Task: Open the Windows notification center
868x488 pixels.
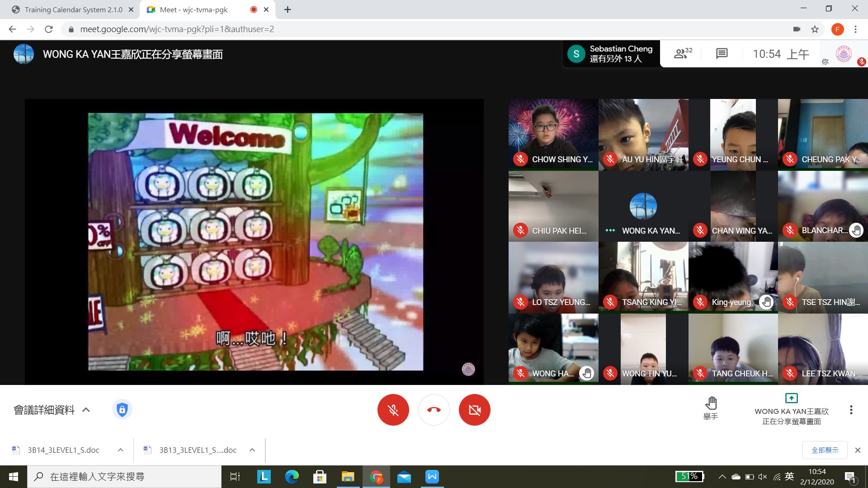Action: click(850, 477)
